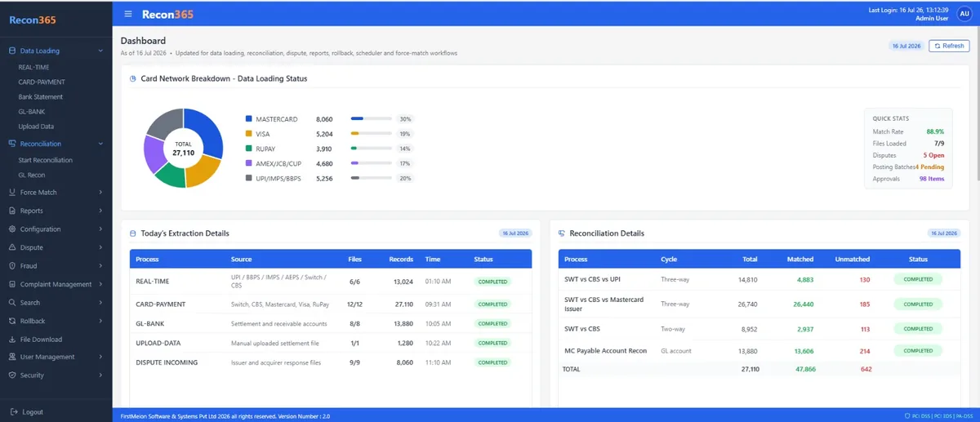The image size is (980, 422).
Task: Expand the Force Match chevron
Action: [100, 193]
